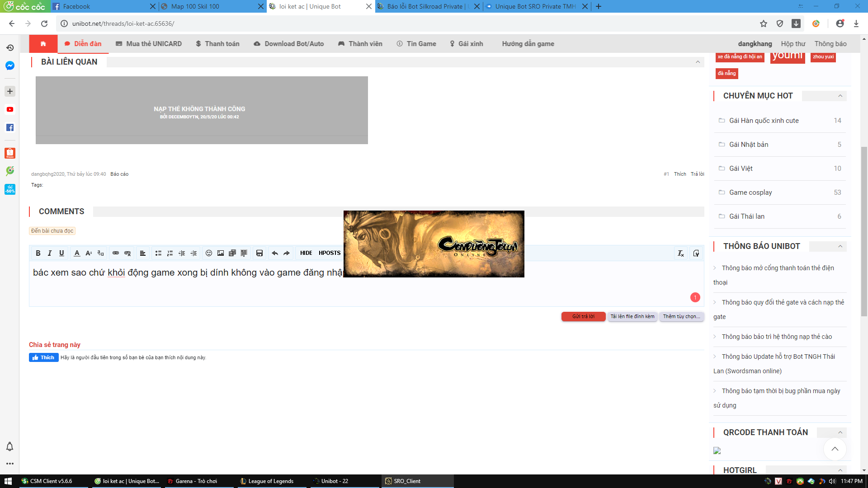
Task: Open smilies picker
Action: 209,253
